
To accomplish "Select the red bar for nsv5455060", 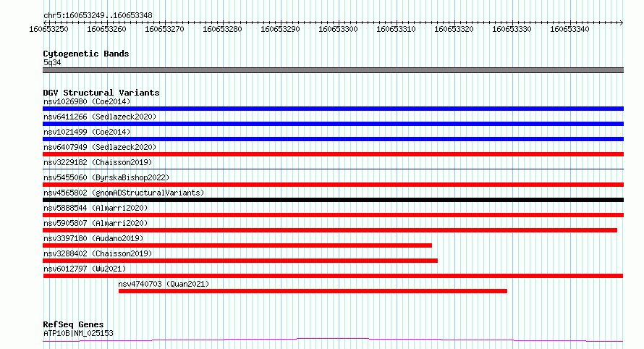I will click(333, 185).
